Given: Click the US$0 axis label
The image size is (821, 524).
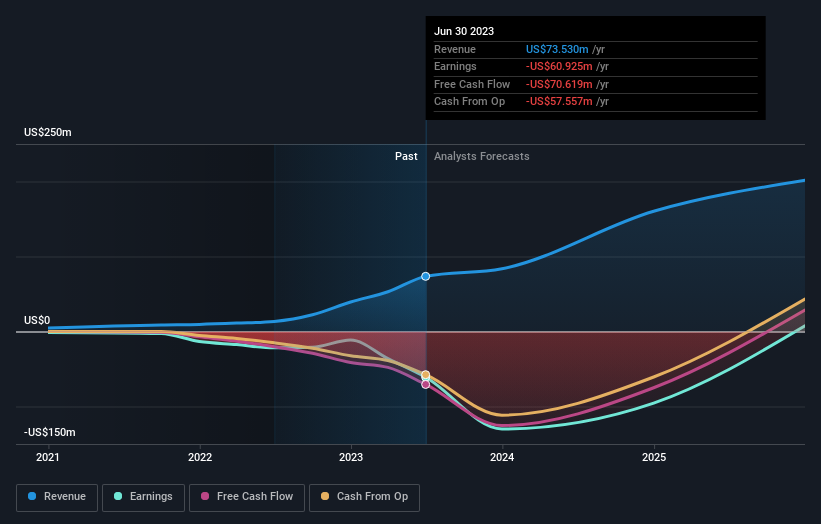Looking at the screenshot, I should point(37,320).
